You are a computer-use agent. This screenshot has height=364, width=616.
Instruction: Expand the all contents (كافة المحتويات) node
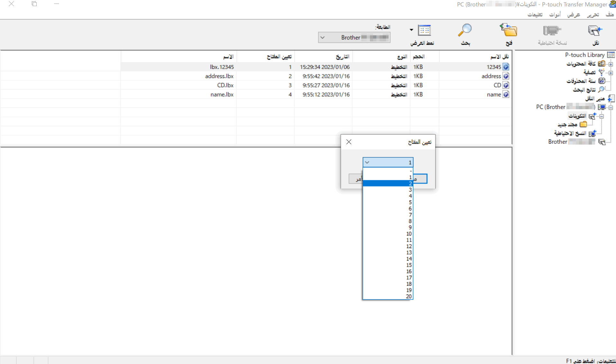(x=611, y=64)
